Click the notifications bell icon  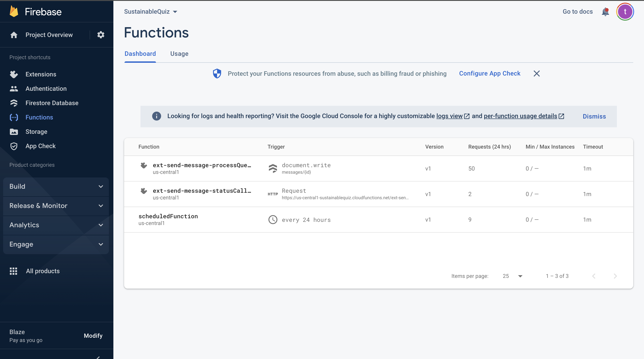(x=605, y=12)
